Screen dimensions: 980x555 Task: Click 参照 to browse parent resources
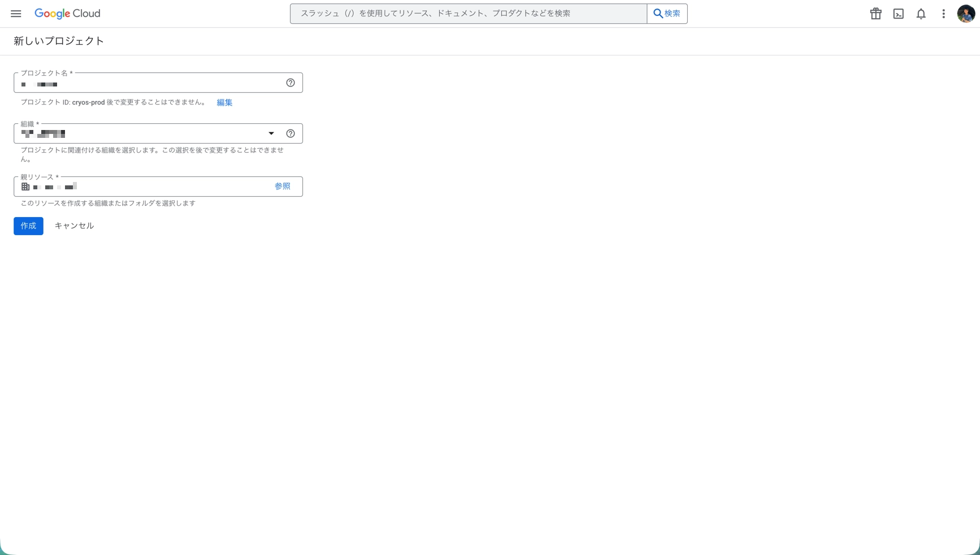282,187
